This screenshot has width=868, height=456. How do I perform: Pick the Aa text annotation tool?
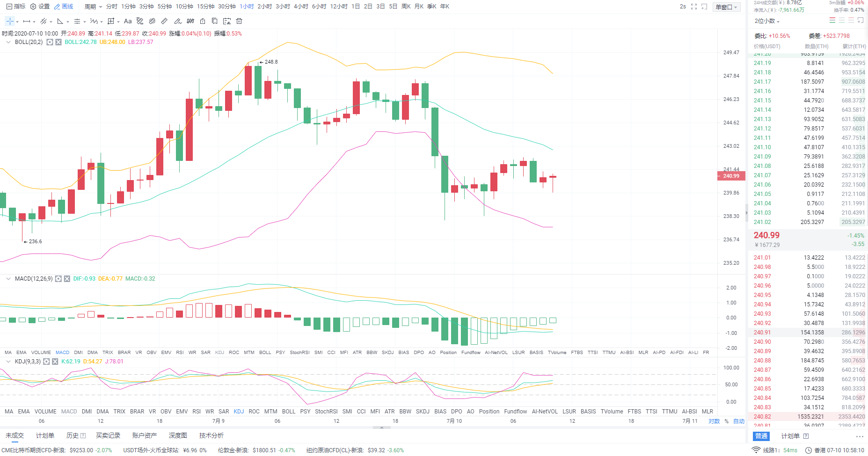pos(128,21)
